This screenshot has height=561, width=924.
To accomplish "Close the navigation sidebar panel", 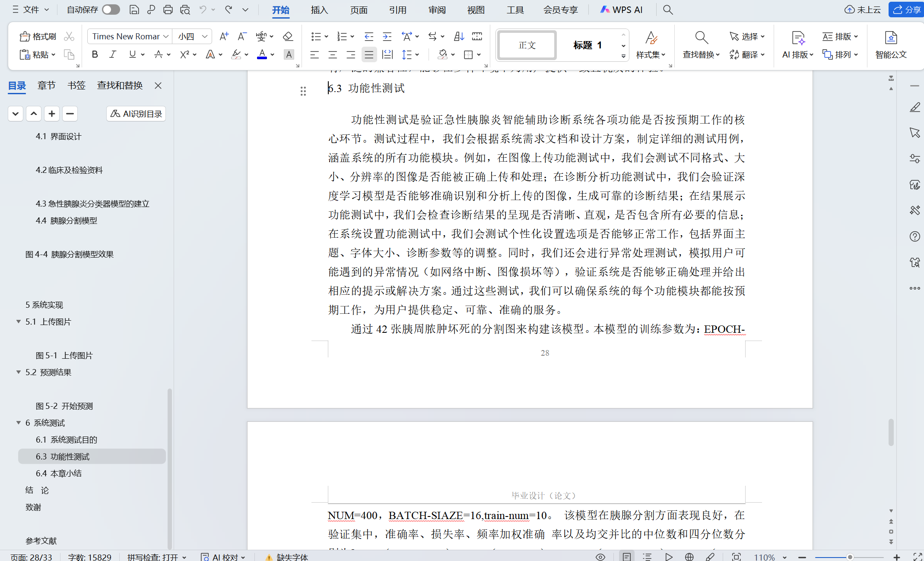I will 158,86.
